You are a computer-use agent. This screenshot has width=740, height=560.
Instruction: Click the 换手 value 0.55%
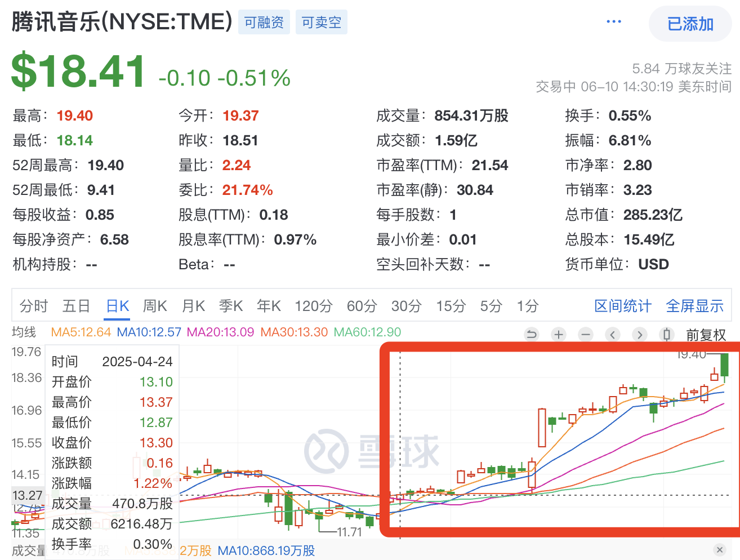630,115
